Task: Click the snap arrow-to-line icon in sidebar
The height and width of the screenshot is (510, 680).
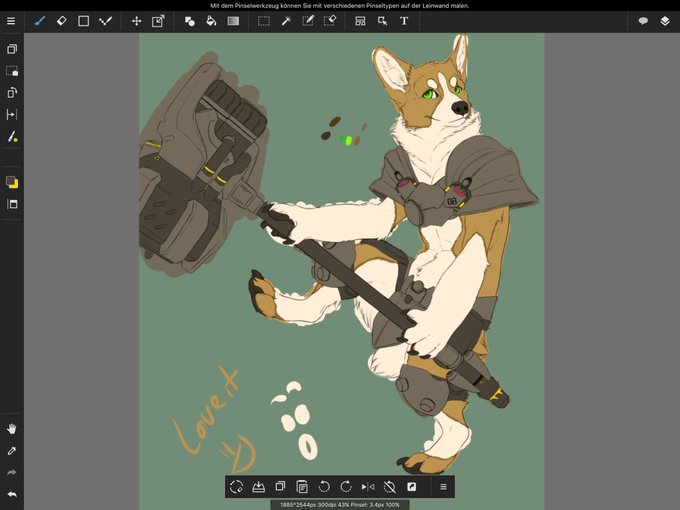Action: (12, 114)
